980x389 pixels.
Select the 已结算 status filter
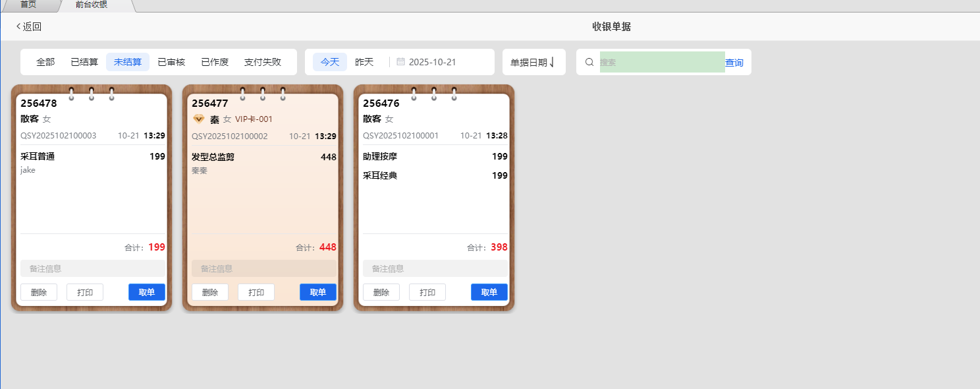[x=84, y=62]
